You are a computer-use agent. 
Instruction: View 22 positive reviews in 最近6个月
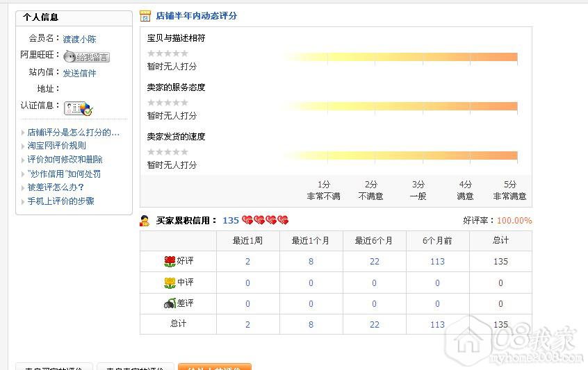(374, 262)
